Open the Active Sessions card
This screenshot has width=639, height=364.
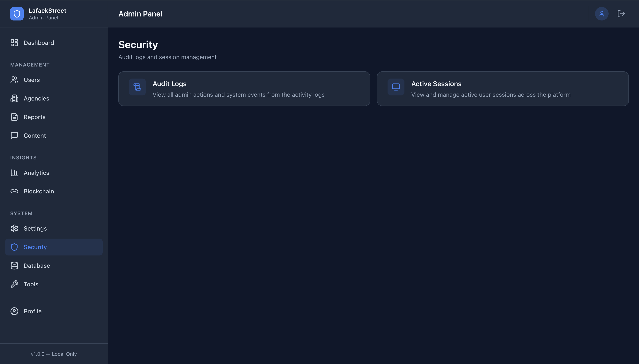pyautogui.click(x=502, y=88)
